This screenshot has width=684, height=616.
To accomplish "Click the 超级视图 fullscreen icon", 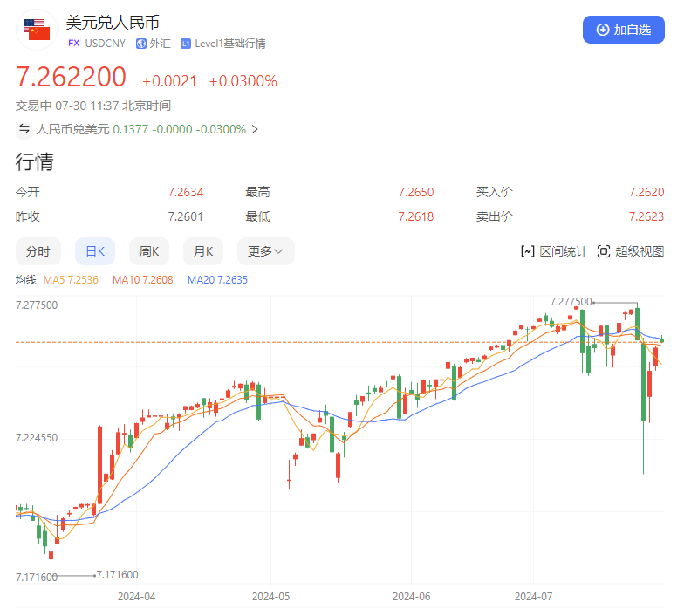I will (x=604, y=251).
